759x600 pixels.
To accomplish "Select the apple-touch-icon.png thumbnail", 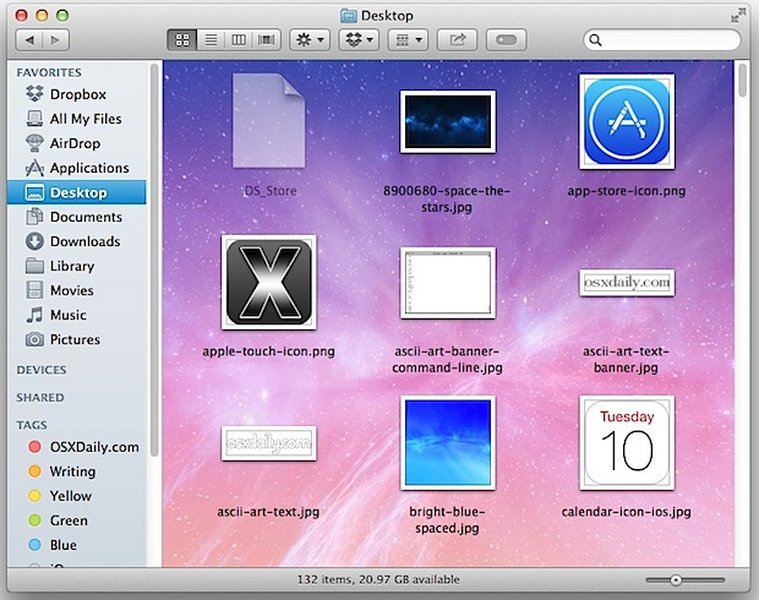I will pos(269,283).
